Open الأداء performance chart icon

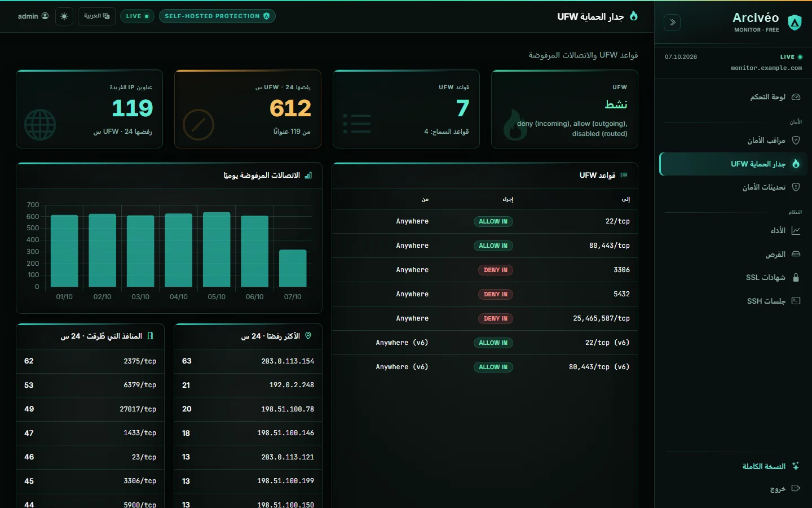[796, 230]
